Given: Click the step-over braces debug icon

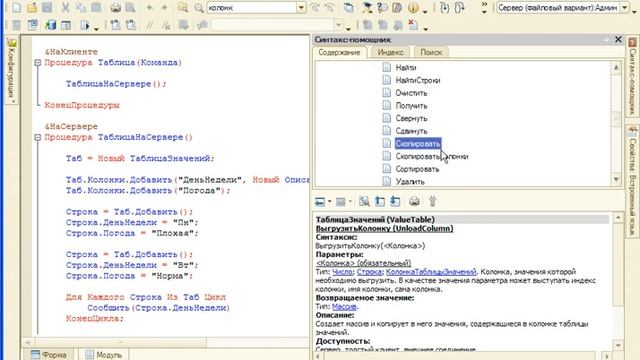Looking at the screenshot, I should coord(460,7).
